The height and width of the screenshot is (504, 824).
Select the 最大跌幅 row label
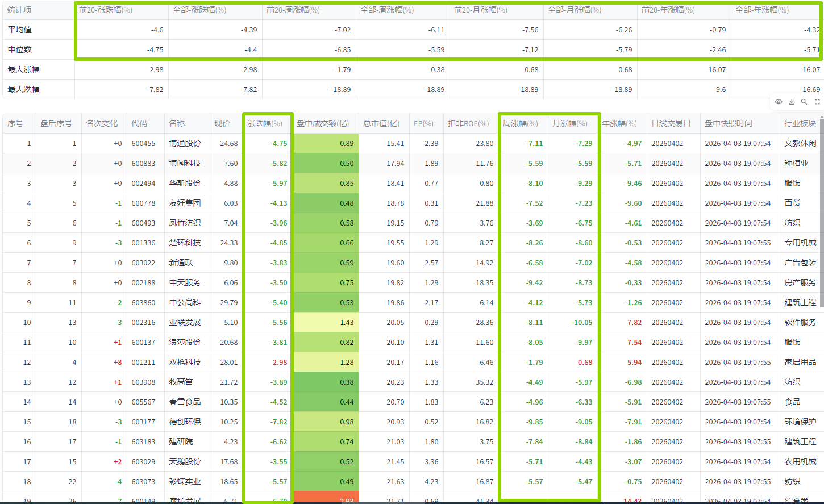23,89
